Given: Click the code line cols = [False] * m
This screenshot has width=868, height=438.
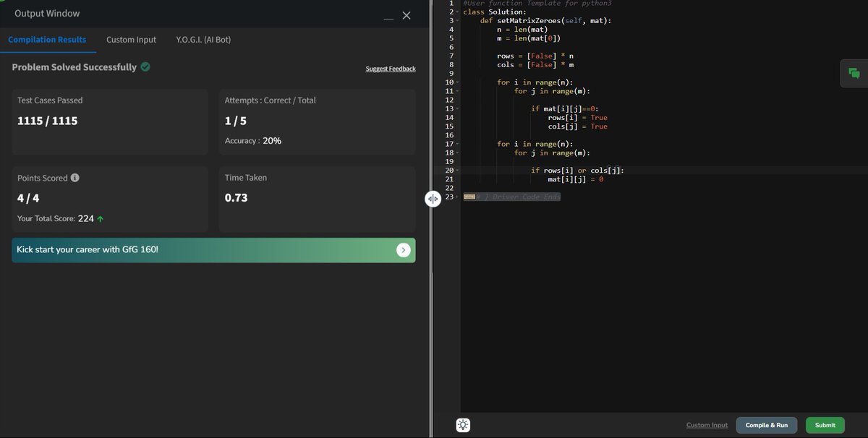Looking at the screenshot, I should (x=535, y=65).
